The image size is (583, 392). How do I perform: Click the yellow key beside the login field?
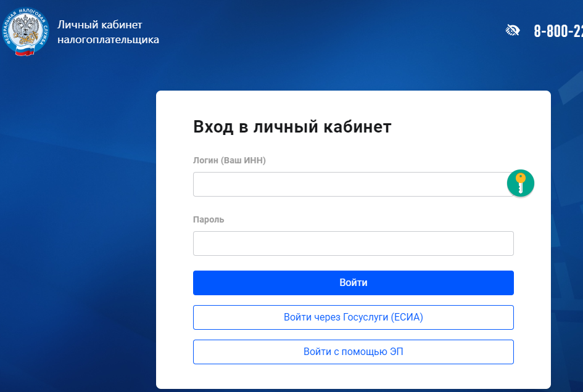(x=521, y=183)
